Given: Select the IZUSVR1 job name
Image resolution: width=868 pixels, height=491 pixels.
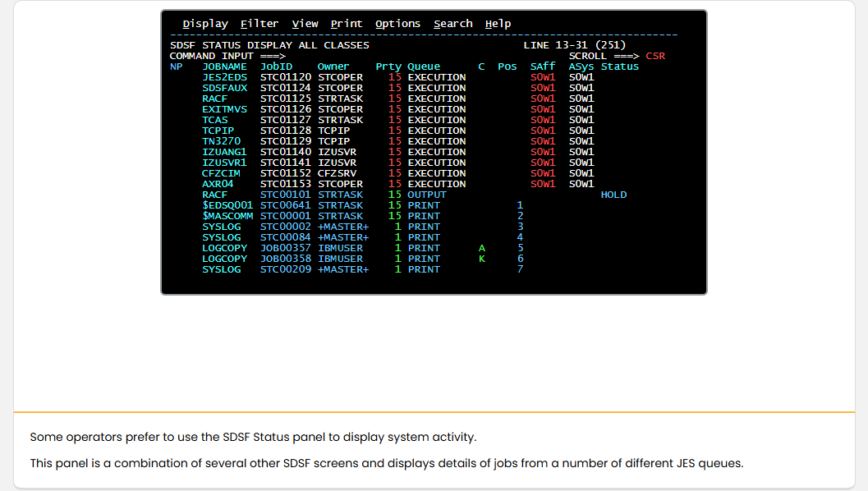Looking at the screenshot, I should pos(224,163).
